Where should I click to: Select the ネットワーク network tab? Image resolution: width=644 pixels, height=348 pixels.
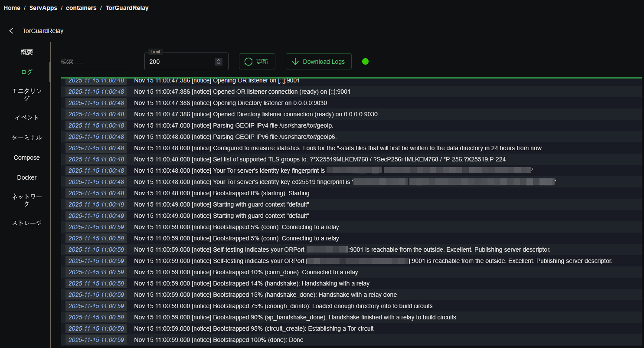pos(26,200)
